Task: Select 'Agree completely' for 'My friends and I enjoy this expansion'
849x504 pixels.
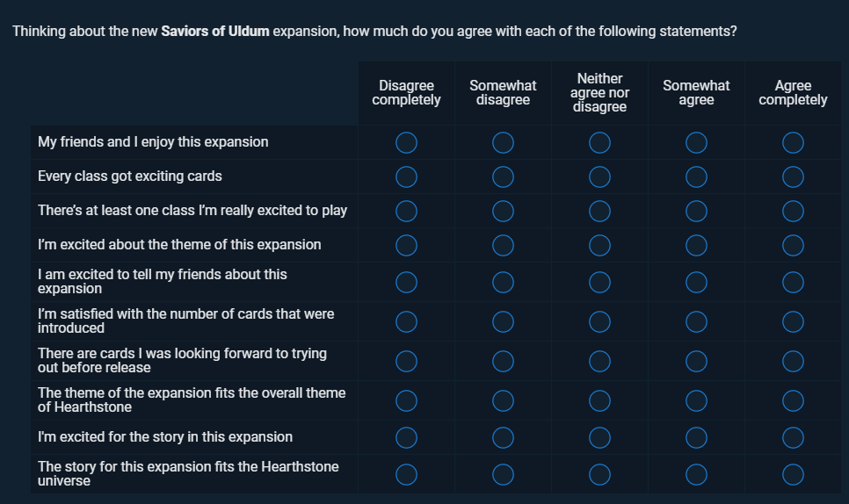Action: tap(793, 143)
